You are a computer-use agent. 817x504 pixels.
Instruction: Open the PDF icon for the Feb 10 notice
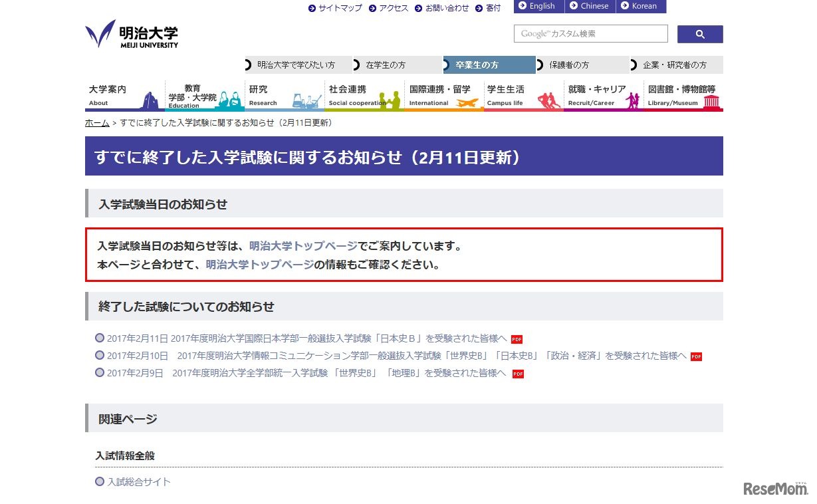(x=696, y=356)
